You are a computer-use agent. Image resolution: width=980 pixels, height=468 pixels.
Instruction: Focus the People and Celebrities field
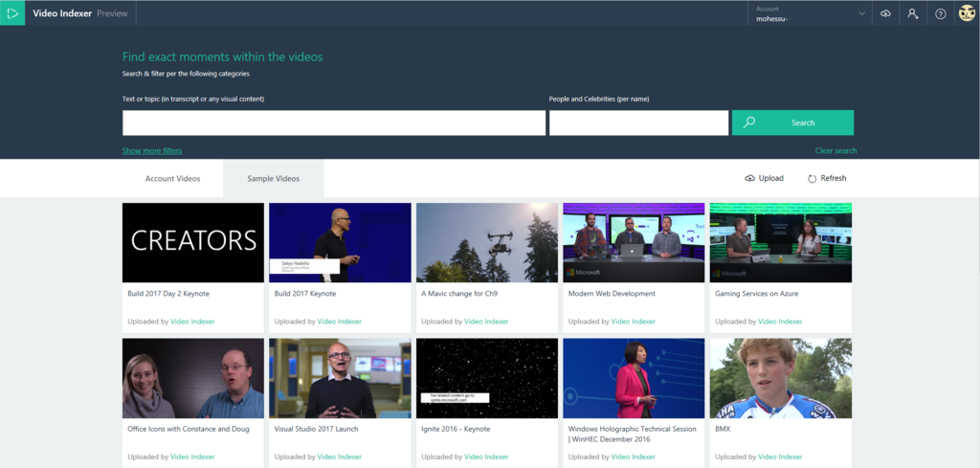click(638, 123)
